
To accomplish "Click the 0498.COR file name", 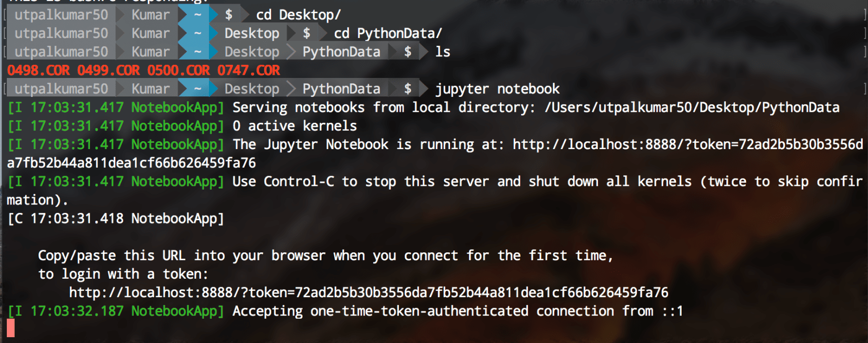I will (x=38, y=71).
